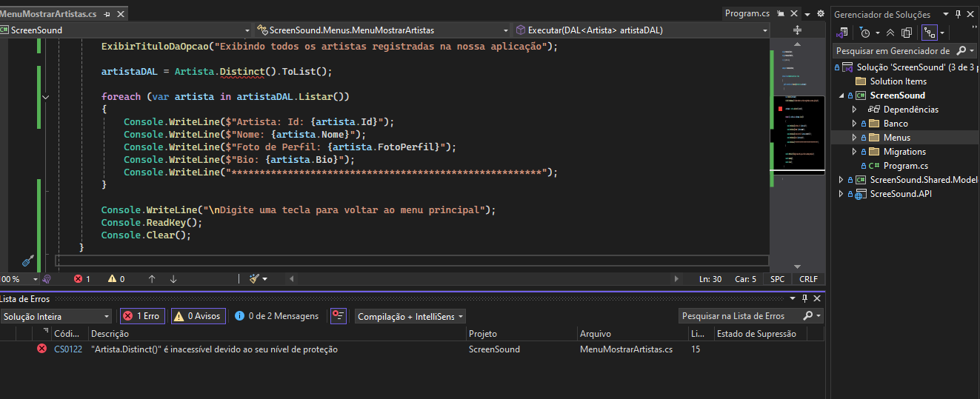The width and height of the screenshot is (980, 399).
Task: Toggle the IntelliSense error filter icon
Action: pos(339,316)
